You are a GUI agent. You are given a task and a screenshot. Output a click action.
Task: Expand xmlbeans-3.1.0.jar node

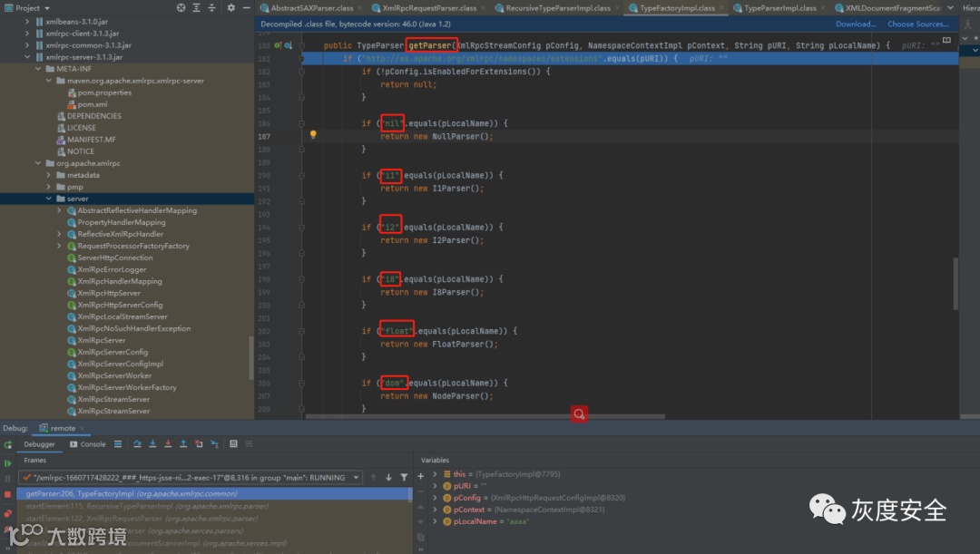point(27,22)
